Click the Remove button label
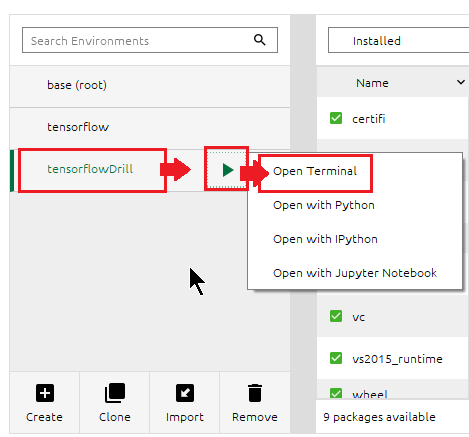Screen dimensions: 469x437 255,417
